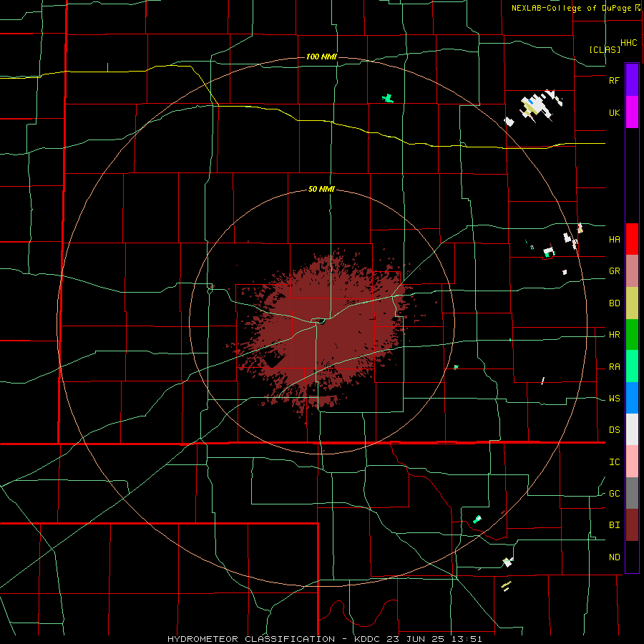Viewport: 644px width, 644px height.
Task: Click the ND black legend swatch
Action: (x=632, y=557)
